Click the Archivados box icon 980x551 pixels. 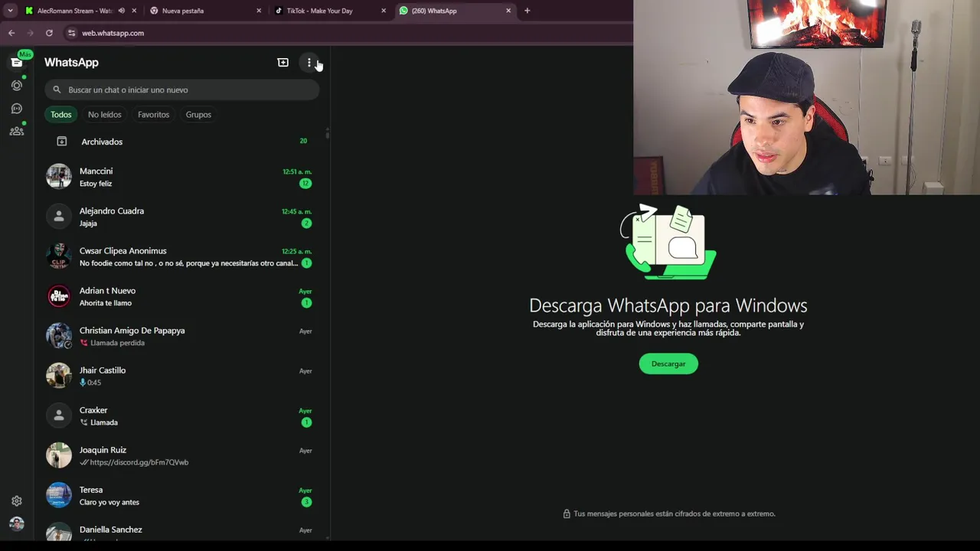click(62, 142)
